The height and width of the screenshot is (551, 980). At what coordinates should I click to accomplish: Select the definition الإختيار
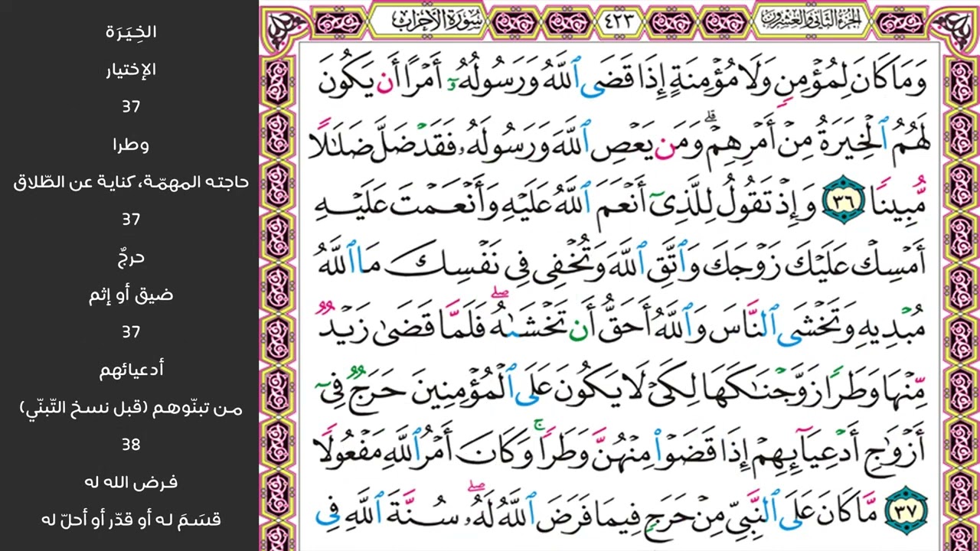pos(131,70)
